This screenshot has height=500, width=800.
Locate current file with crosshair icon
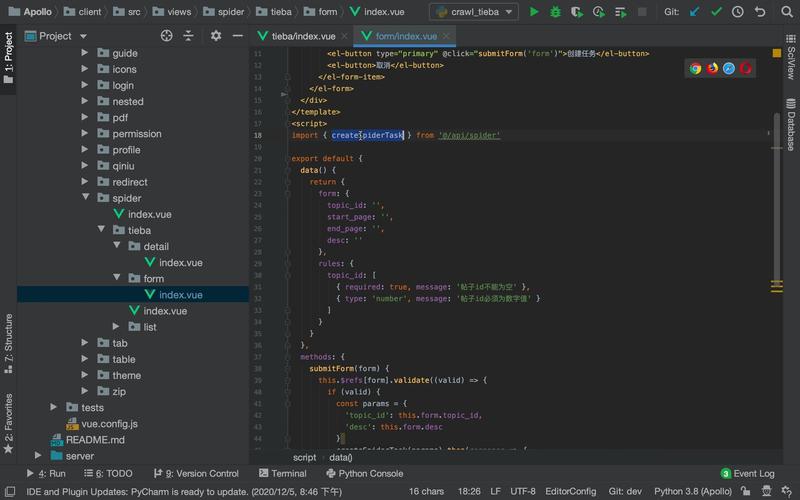(166, 36)
